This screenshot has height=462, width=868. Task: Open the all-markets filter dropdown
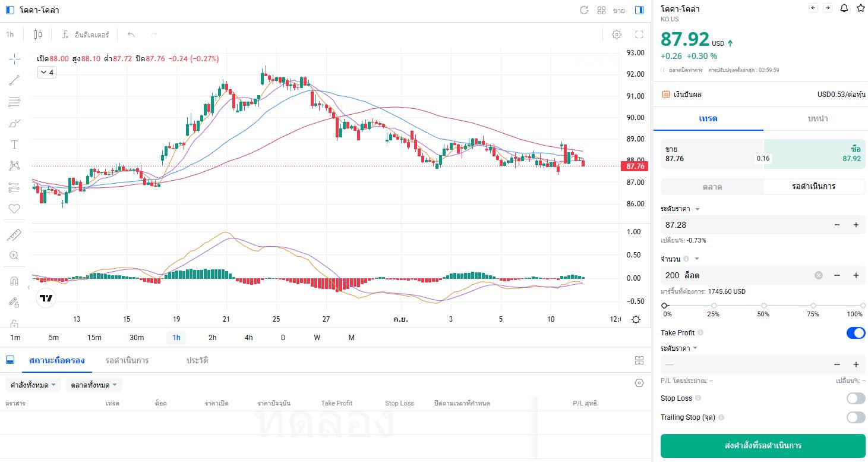[x=94, y=385]
